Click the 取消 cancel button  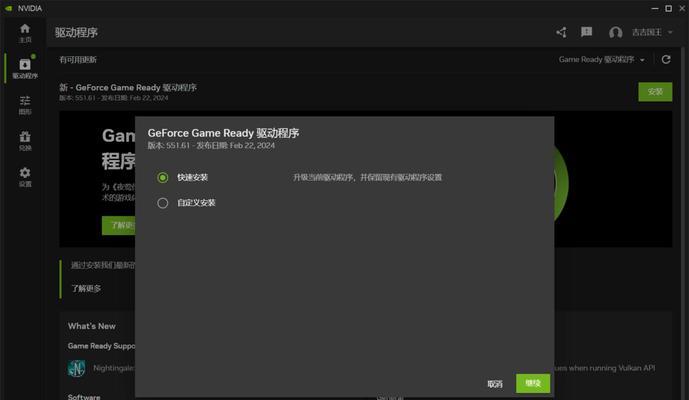[x=495, y=384]
